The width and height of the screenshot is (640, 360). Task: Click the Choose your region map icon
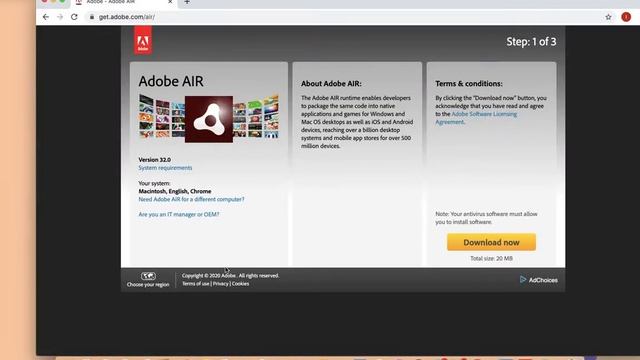[148, 276]
